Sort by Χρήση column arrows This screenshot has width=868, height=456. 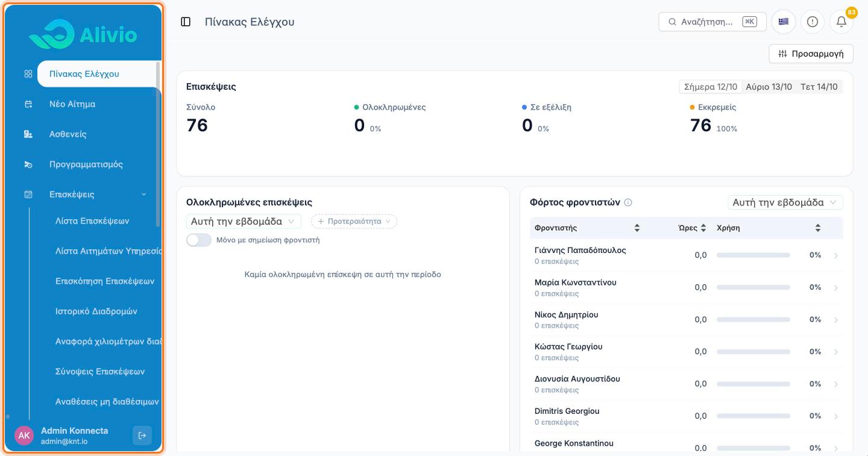click(x=818, y=228)
